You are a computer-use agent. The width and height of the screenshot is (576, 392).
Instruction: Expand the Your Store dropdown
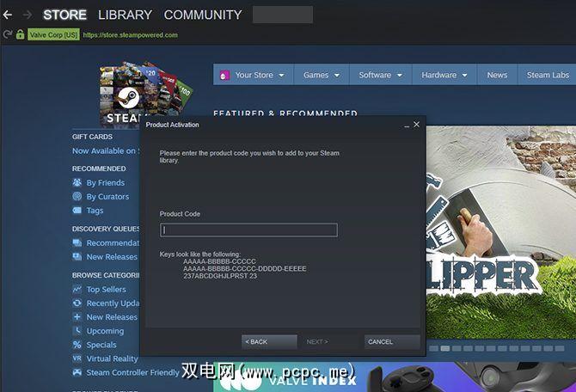point(254,75)
